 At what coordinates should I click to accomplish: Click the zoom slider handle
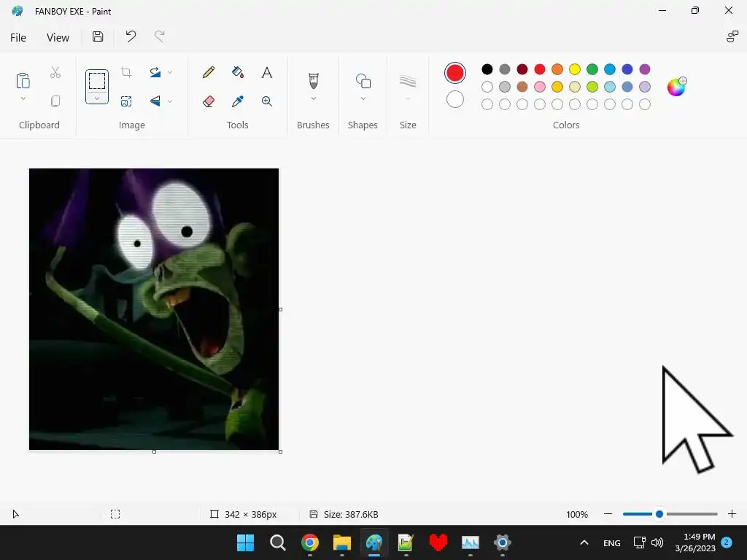(x=659, y=514)
